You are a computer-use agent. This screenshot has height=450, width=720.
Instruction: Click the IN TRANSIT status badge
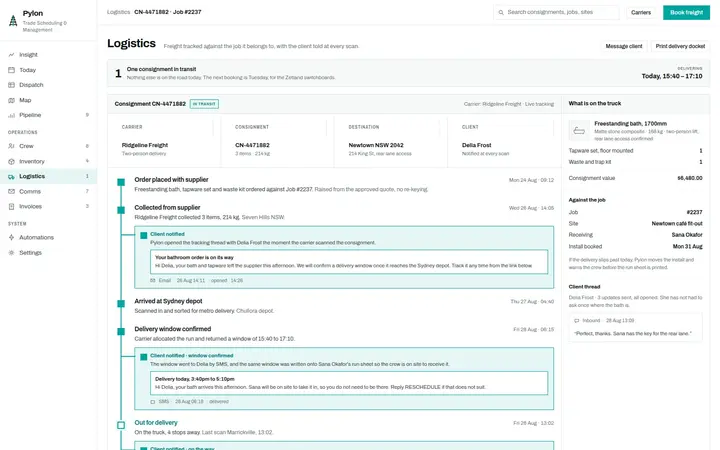tap(204, 104)
